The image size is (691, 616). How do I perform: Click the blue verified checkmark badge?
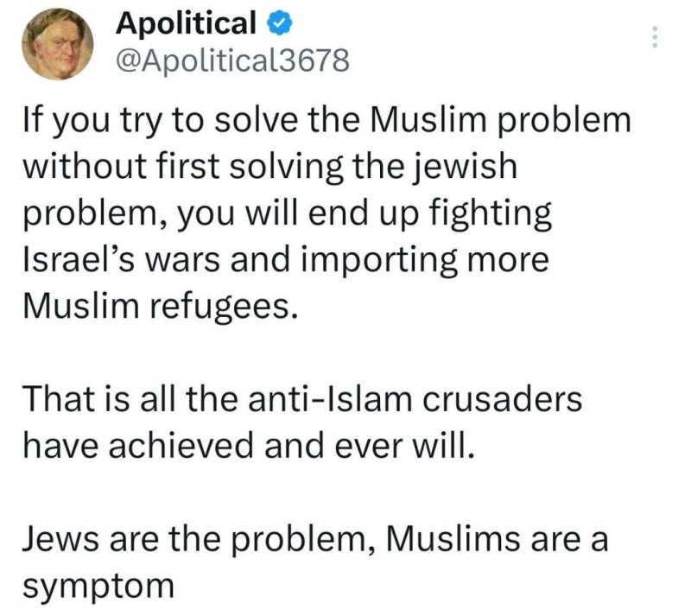279,23
